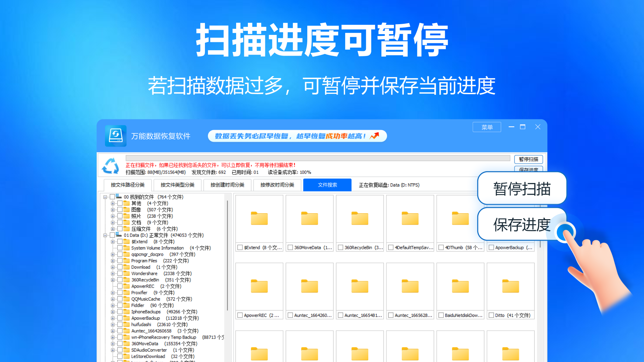Click the folder icon beside Wondershare
The height and width of the screenshot is (362, 644).
(126, 273)
